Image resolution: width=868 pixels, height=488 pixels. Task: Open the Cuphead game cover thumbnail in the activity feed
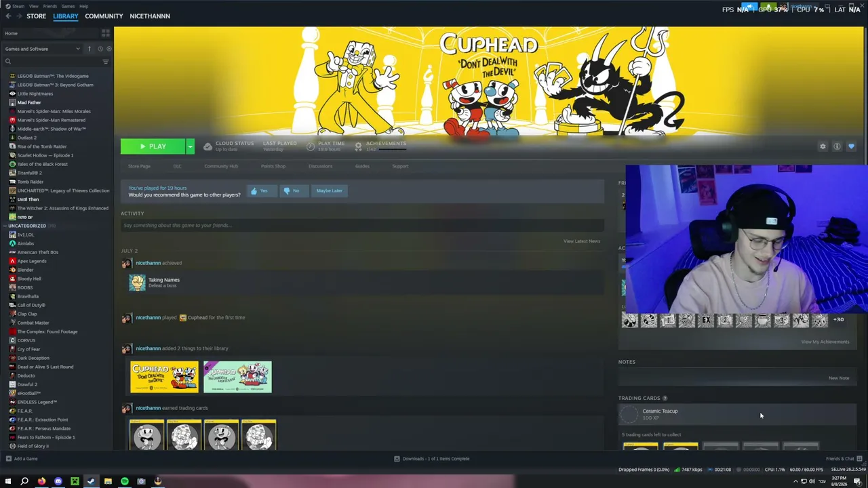(164, 378)
